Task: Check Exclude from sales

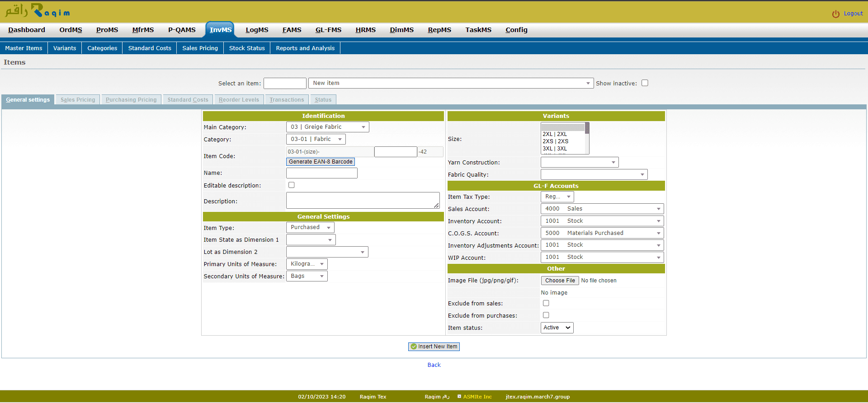Action: (546, 303)
